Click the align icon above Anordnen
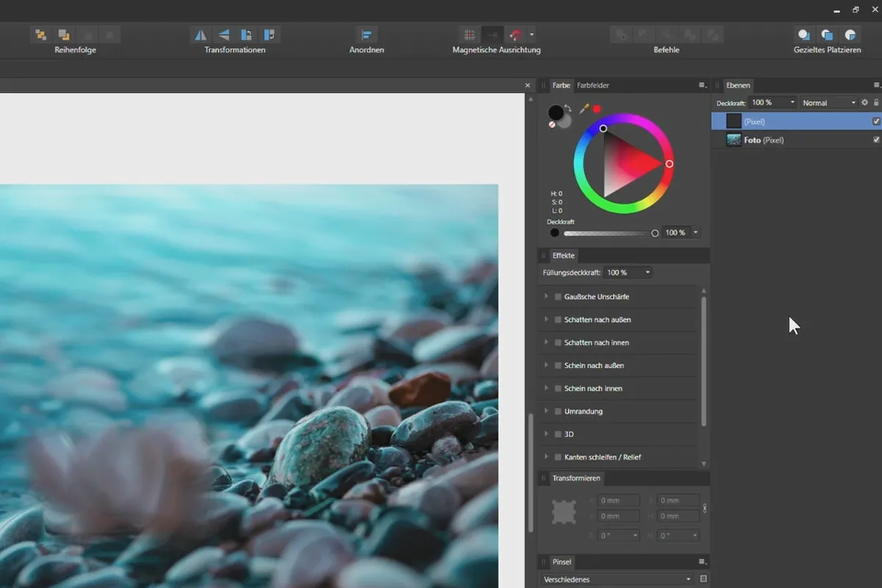The width and height of the screenshot is (882, 588). (x=366, y=35)
